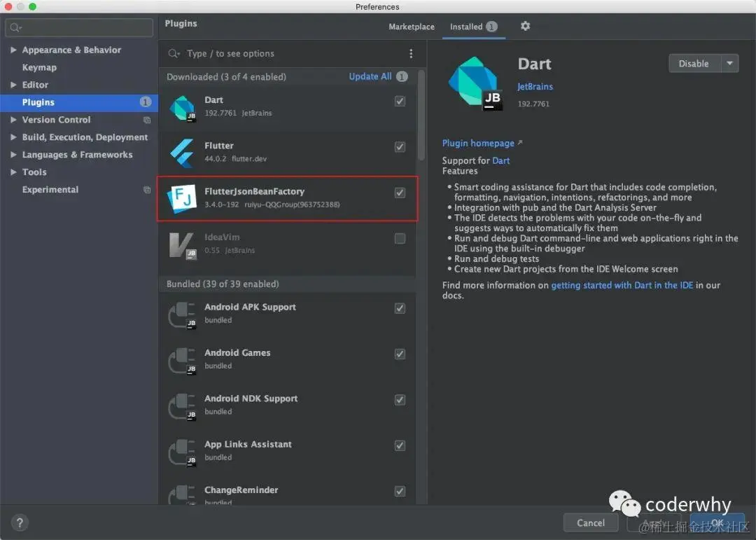Toggle Android Games checkbox
Viewport: 756px width, 540px height.
(400, 354)
